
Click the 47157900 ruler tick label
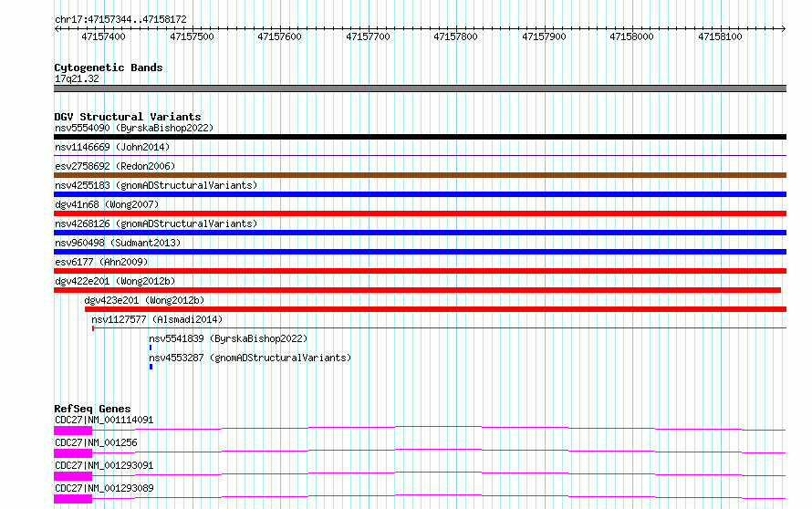[544, 36]
